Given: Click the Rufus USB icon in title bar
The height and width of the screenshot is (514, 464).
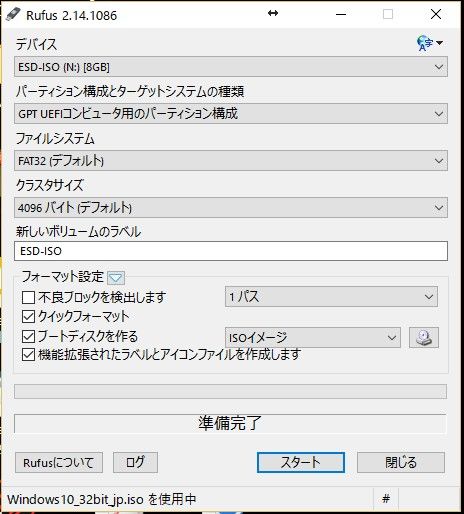Looking at the screenshot, I should coord(13,14).
